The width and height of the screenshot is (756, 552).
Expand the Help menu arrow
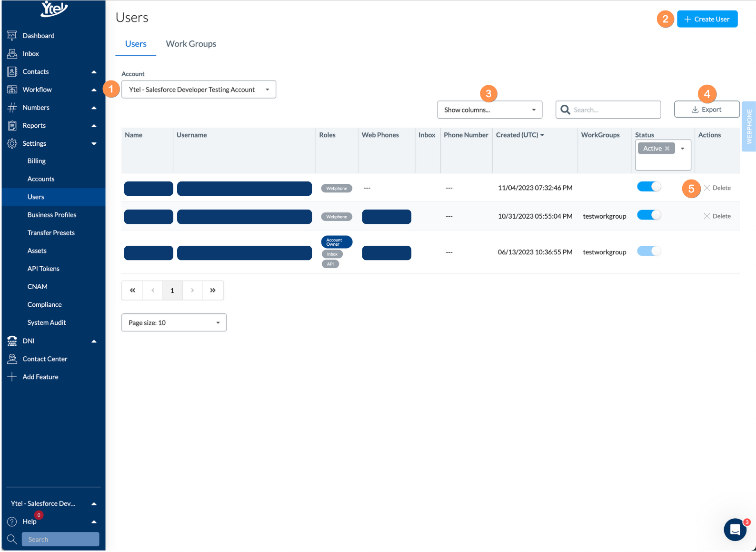(94, 522)
